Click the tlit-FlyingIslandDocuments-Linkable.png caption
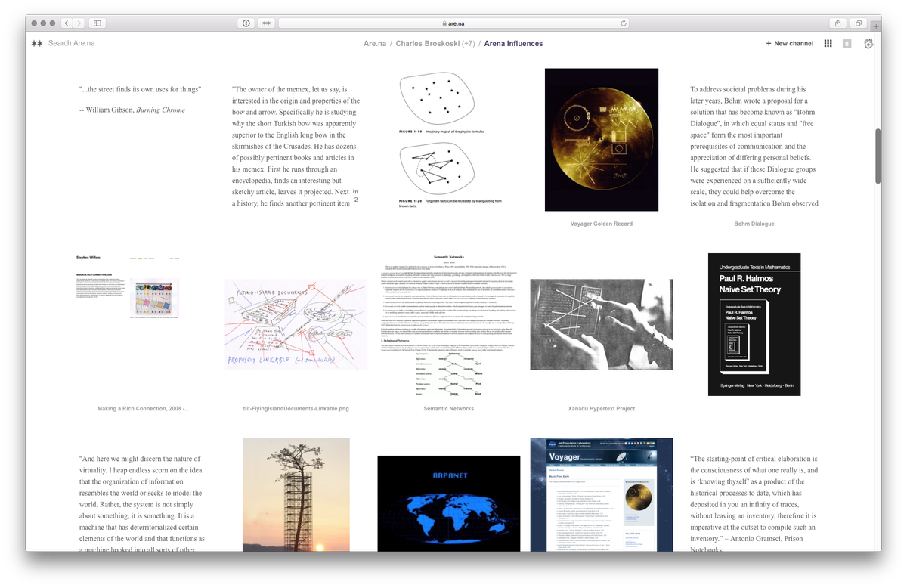Screen dimensions: 907x588 coord(296,409)
